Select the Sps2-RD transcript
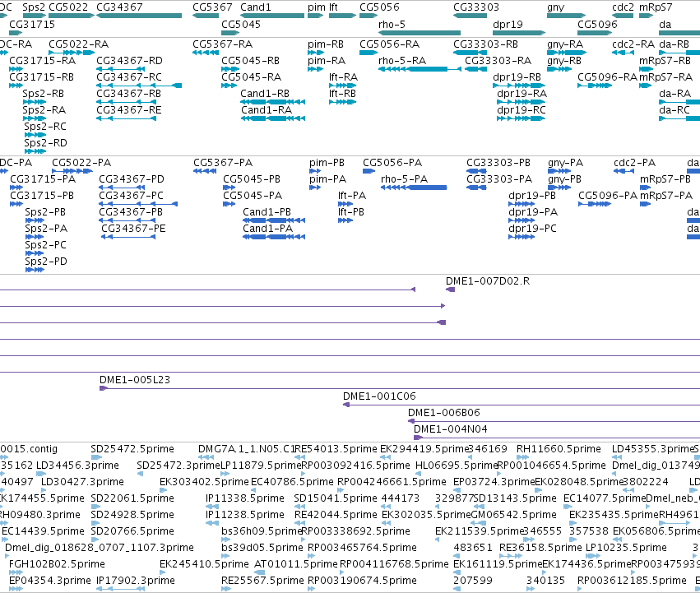The height and width of the screenshot is (593, 700). [35, 151]
